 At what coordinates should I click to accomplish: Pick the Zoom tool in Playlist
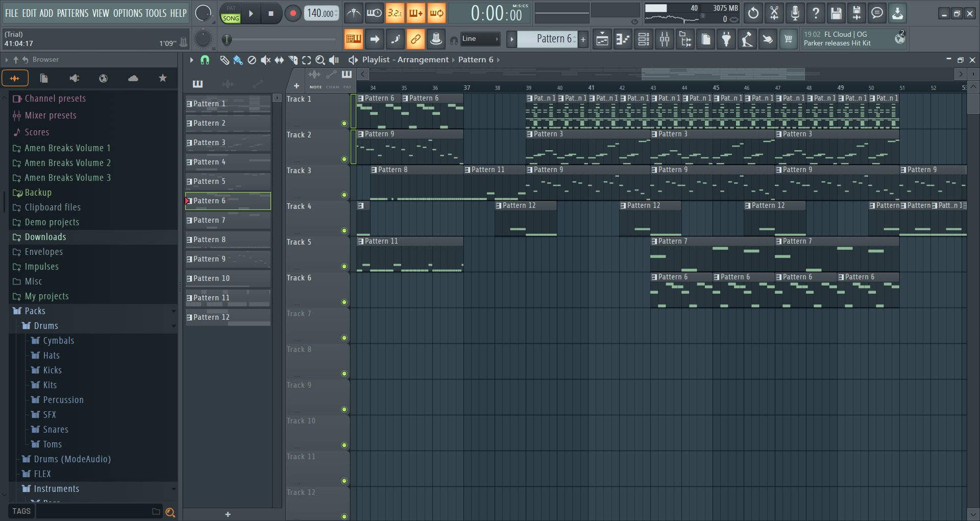[x=321, y=60]
